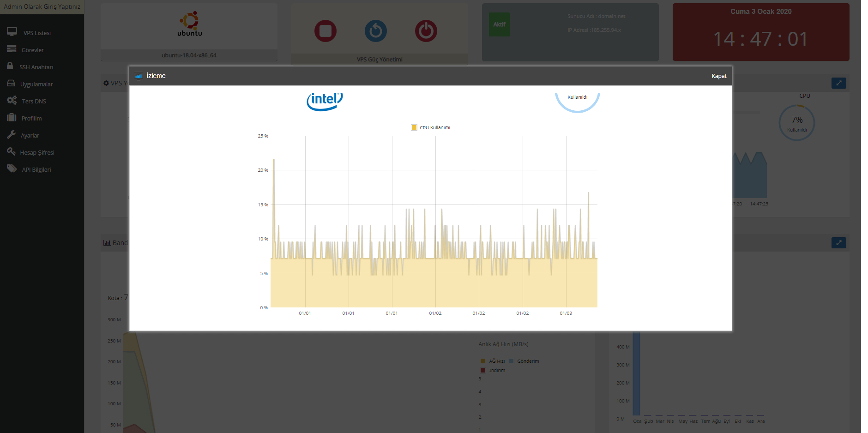Click the green Aktif status badge
This screenshot has width=868, height=433.
499,24
